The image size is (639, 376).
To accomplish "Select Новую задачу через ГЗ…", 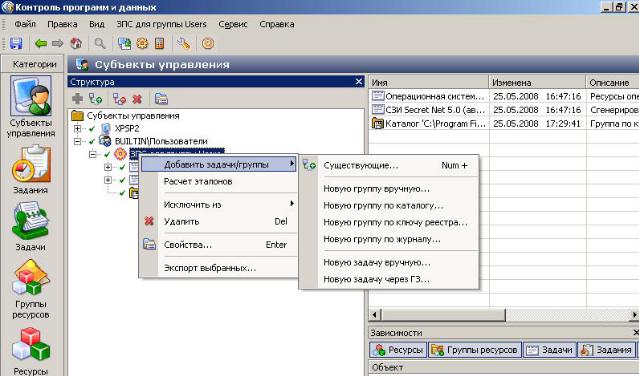I will pyautogui.click(x=389, y=279).
